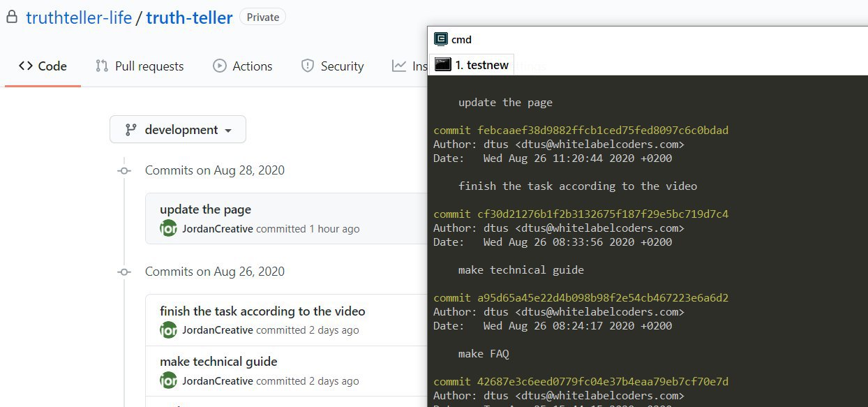Click Author line below commit cf30d212
The height and width of the screenshot is (407, 868).
pyautogui.click(x=559, y=228)
